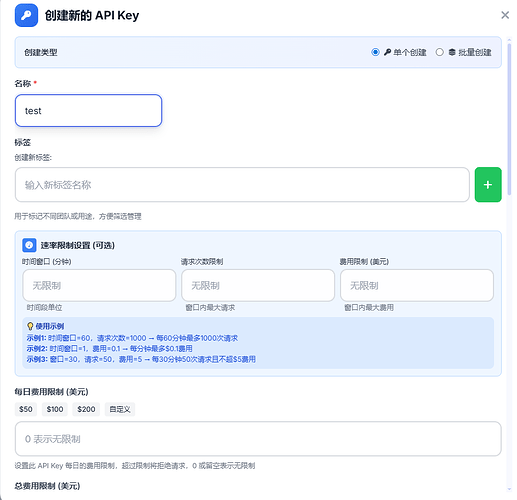Viewport: 517px width, 500px height.
Task: Click the 每日费用限制 (美元) label
Action: [51, 392]
